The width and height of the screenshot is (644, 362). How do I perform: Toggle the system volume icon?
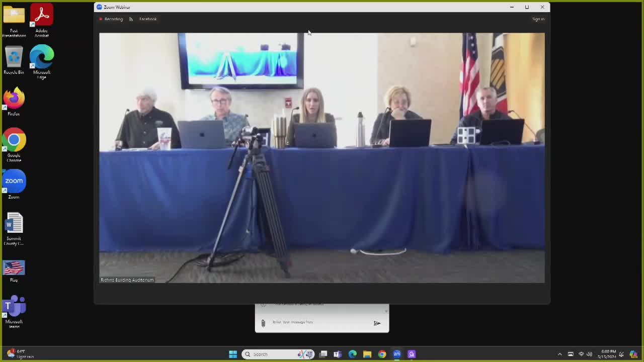589,354
